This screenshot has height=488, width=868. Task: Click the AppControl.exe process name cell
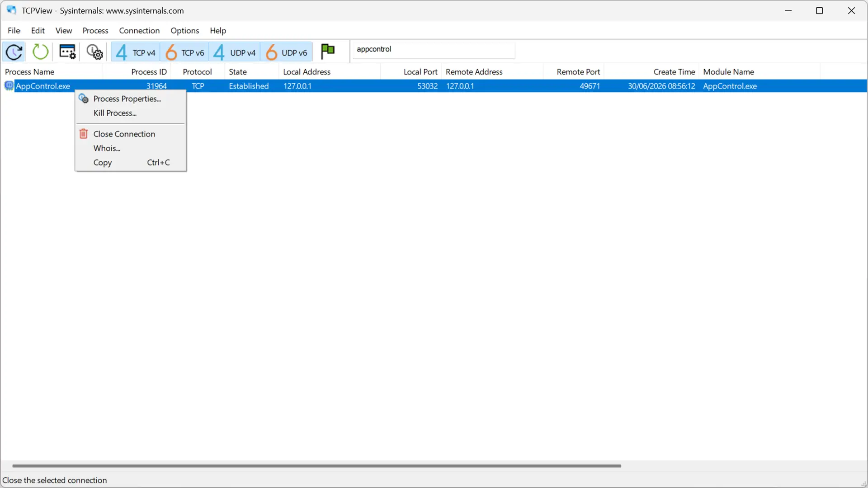43,86
